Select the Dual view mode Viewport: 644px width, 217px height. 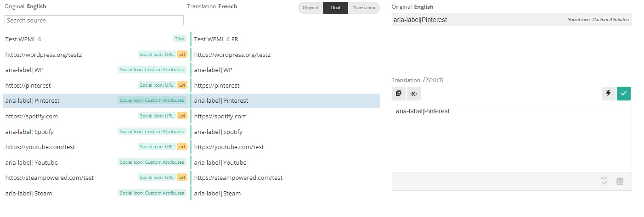pyautogui.click(x=335, y=8)
